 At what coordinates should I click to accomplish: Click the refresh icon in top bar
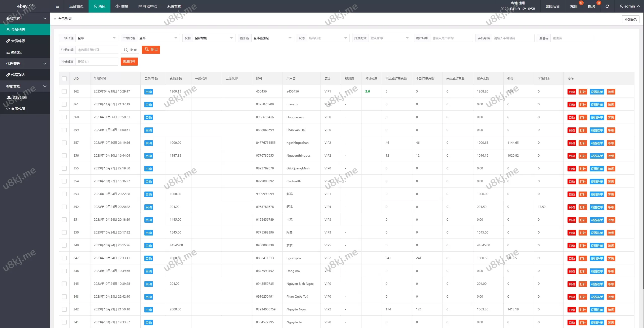click(x=607, y=6)
